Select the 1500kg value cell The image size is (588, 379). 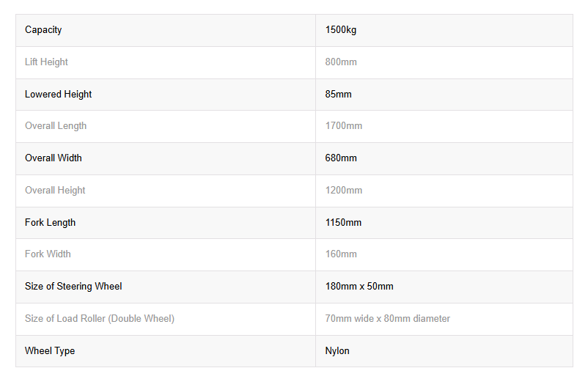click(x=444, y=30)
